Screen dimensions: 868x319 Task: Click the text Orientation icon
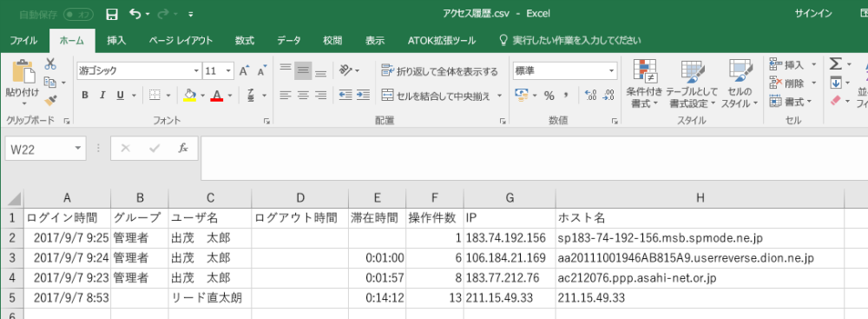346,70
